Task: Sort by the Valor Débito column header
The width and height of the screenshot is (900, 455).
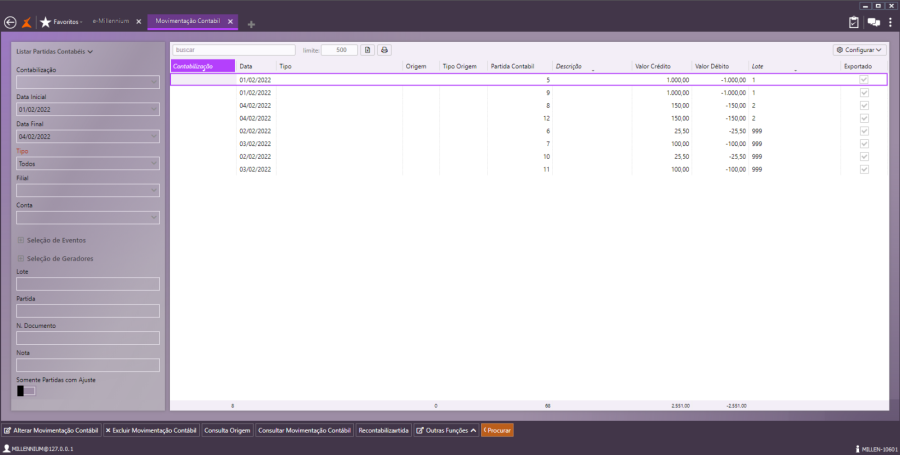Action: [720, 67]
